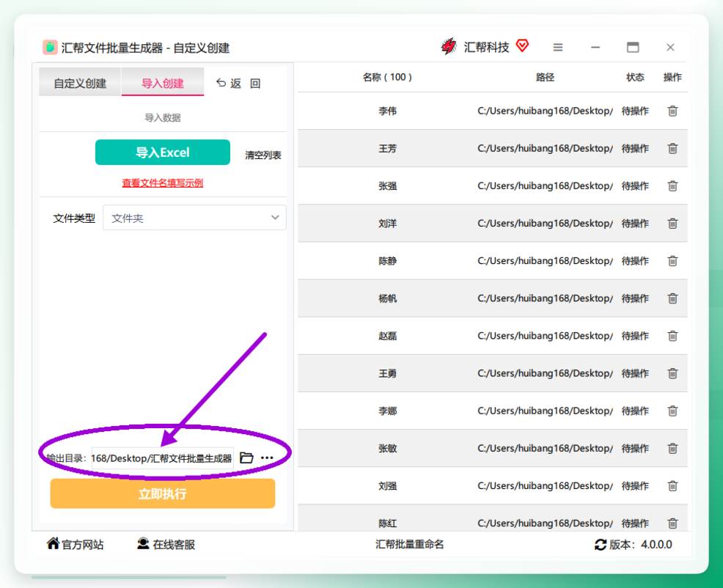Viewport: 723px width, 588px height.
Task: Go back with the 返回 button
Action: [x=238, y=83]
